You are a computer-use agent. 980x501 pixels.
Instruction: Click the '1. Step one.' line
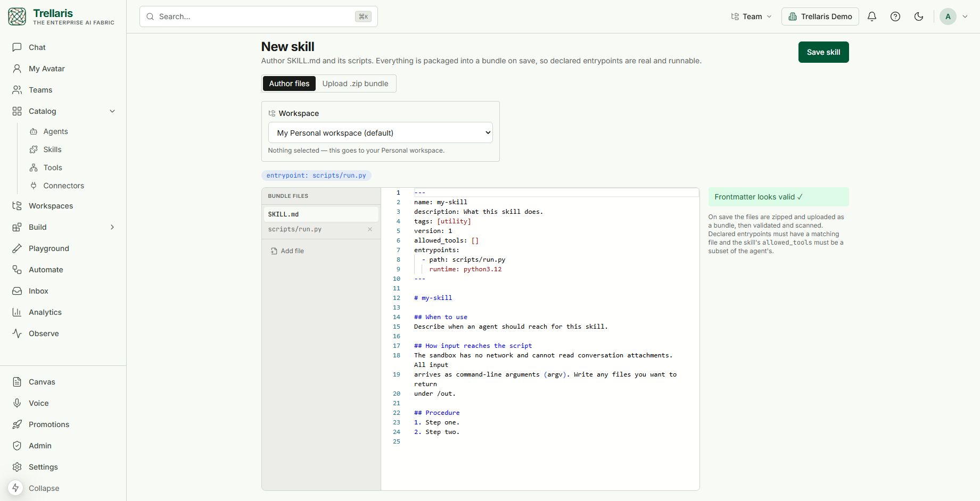click(x=437, y=422)
